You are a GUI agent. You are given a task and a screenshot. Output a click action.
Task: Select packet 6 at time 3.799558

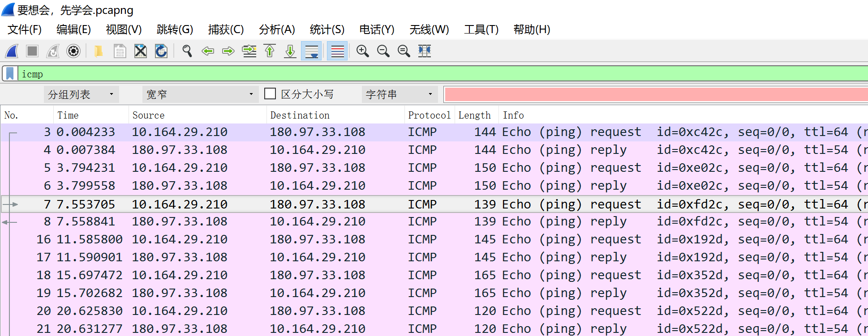point(434,186)
